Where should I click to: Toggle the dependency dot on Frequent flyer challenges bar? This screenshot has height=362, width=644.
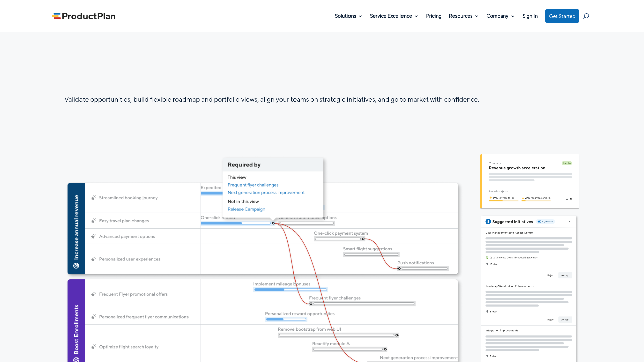pyautogui.click(x=310, y=304)
